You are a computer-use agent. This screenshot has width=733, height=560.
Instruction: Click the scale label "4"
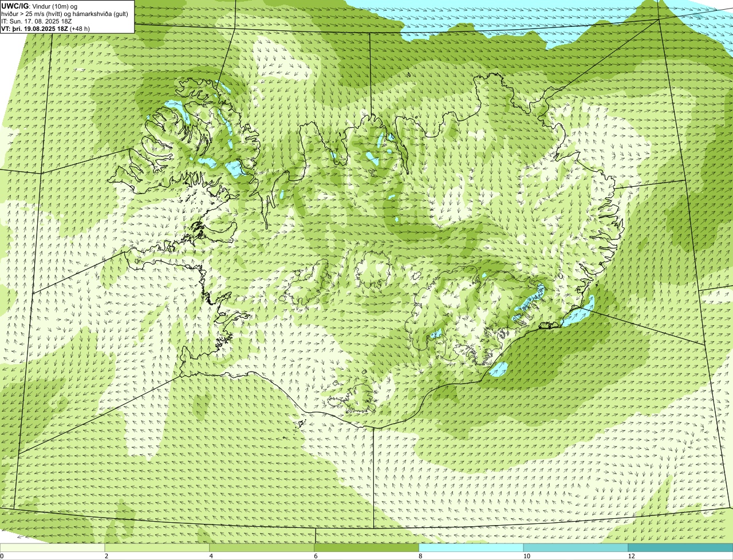pos(211,556)
